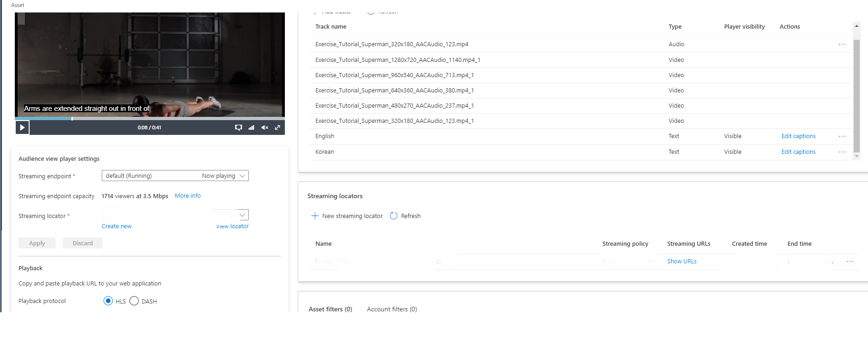Click the Name column header in locators table
868x358 pixels.
[x=323, y=244]
